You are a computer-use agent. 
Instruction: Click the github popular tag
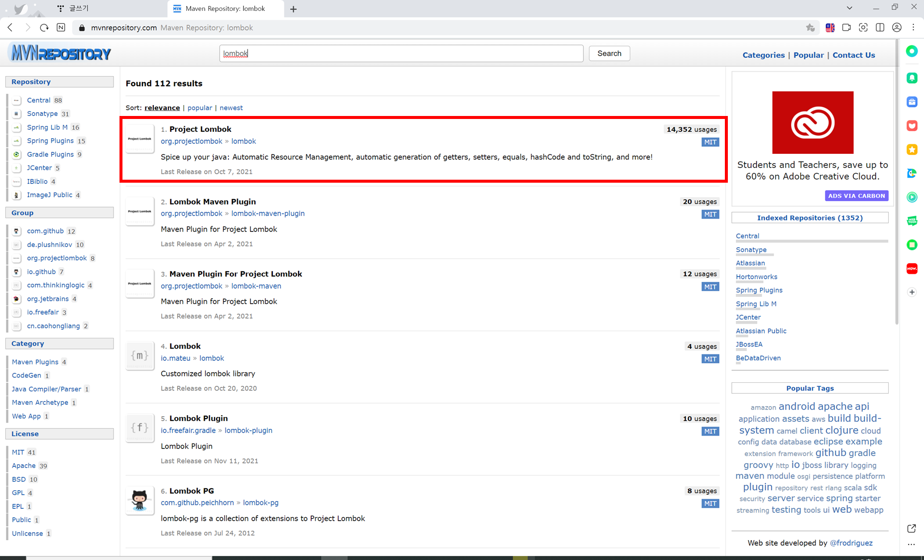830,452
